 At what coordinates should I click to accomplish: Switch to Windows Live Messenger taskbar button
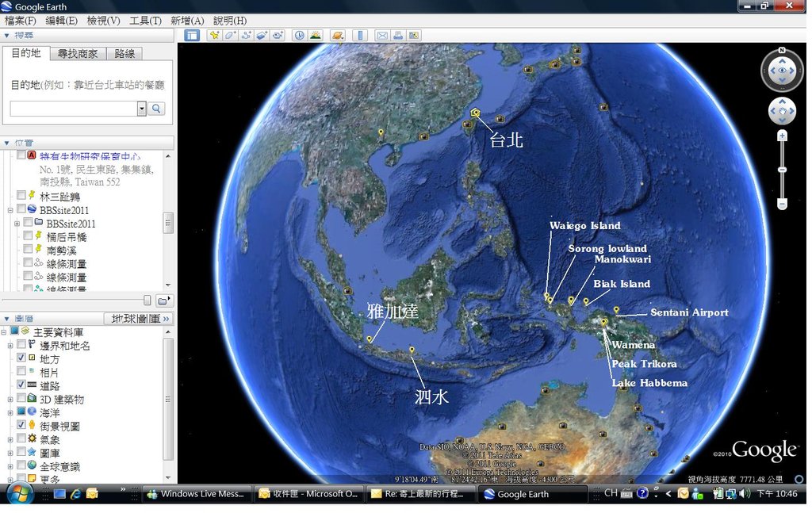(x=197, y=494)
